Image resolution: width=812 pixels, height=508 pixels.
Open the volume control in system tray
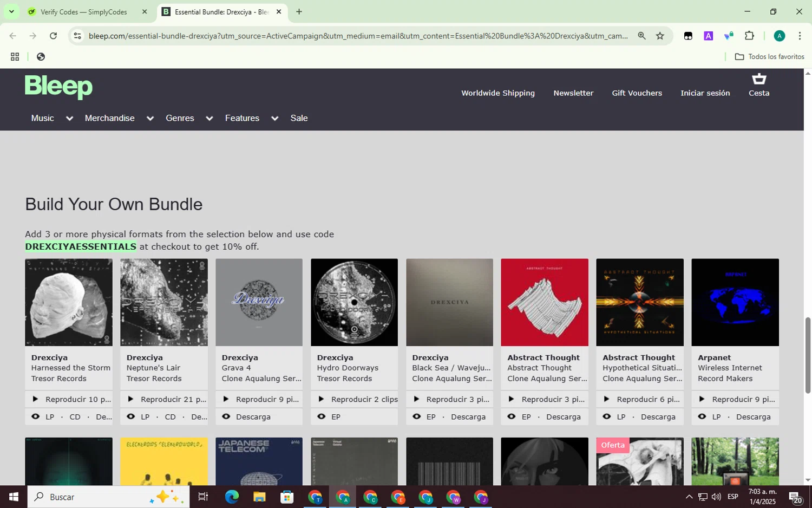point(716,497)
